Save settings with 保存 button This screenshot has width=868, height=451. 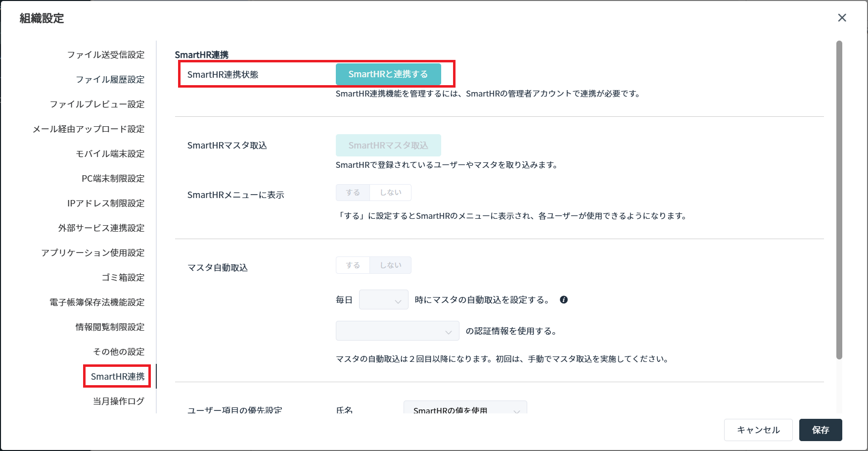tap(821, 430)
